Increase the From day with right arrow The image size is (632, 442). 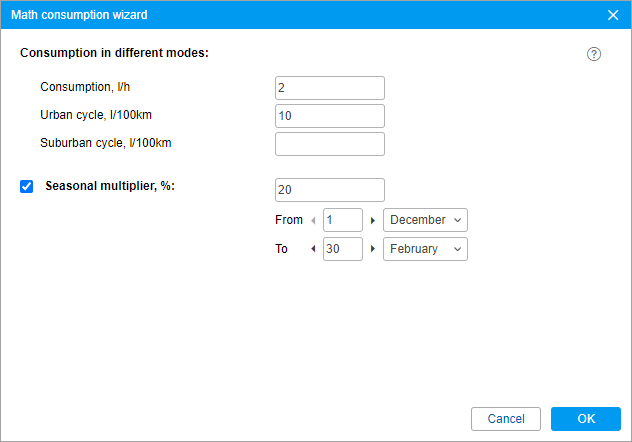pyautogui.click(x=373, y=220)
